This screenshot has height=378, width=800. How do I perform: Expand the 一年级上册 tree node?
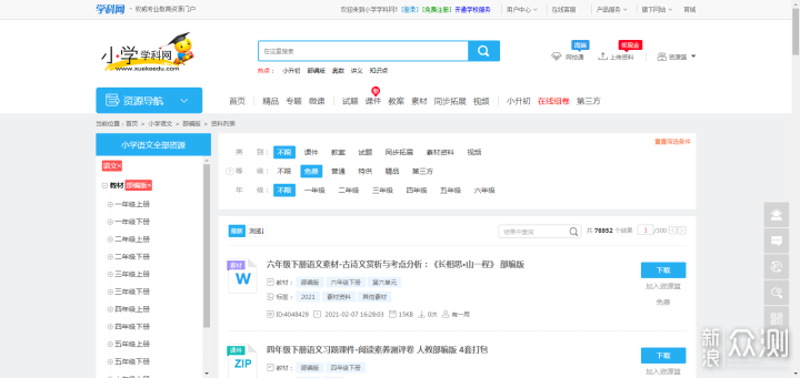coord(110,205)
